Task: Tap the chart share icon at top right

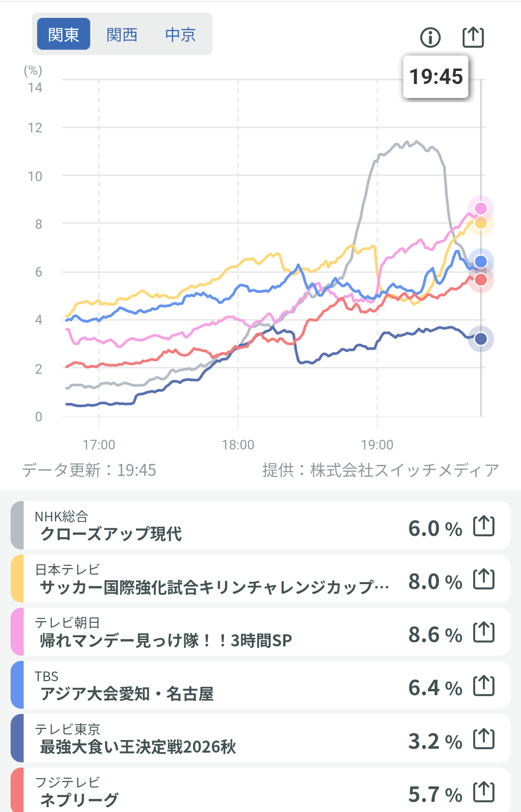Action: point(473,37)
